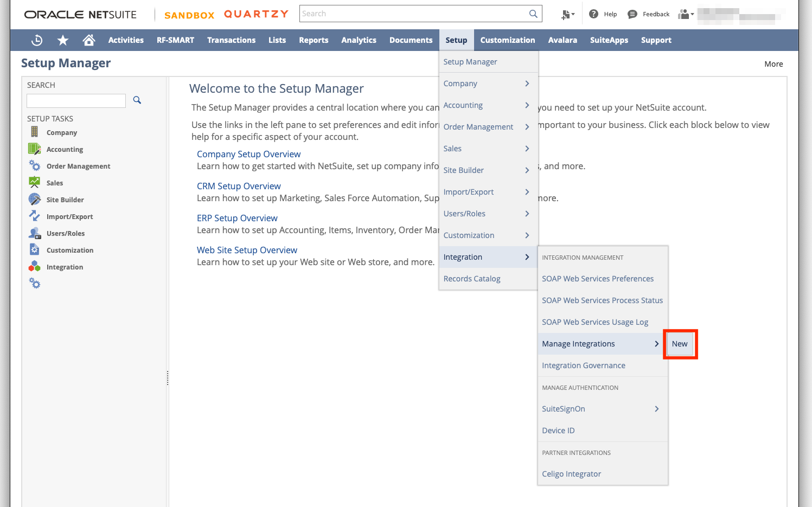Expand the Company submenu arrow
812x507 pixels.
tap(527, 84)
